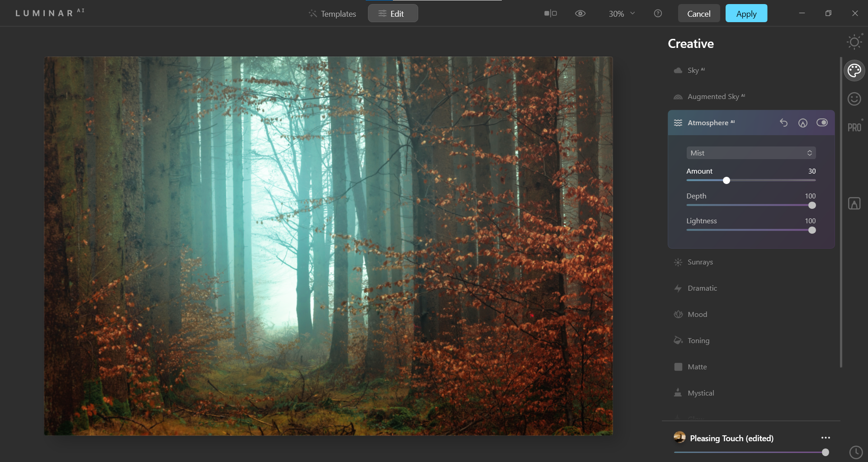The height and width of the screenshot is (462, 868).
Task: Click the Templates sparkle icon
Action: pyautogui.click(x=313, y=14)
